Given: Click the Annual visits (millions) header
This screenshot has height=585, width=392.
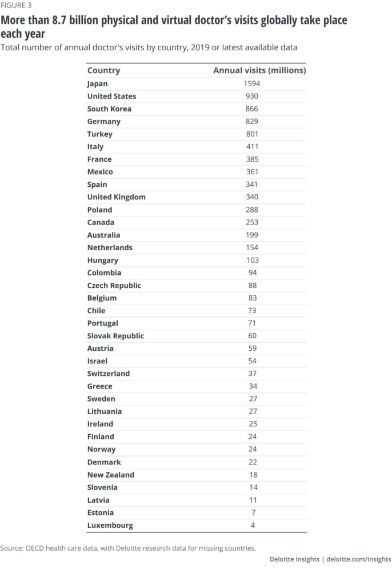Looking at the screenshot, I should point(259,70).
